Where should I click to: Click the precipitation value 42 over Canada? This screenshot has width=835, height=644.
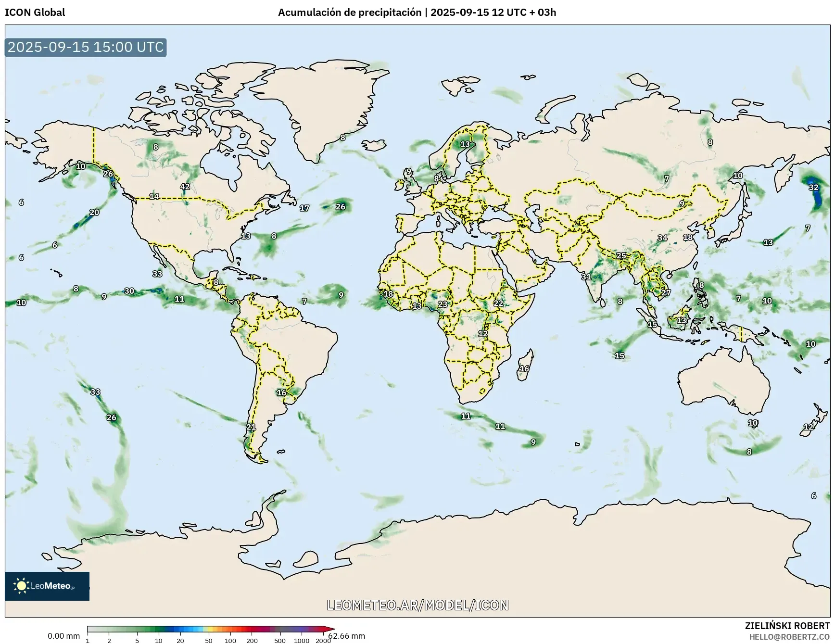(185, 187)
